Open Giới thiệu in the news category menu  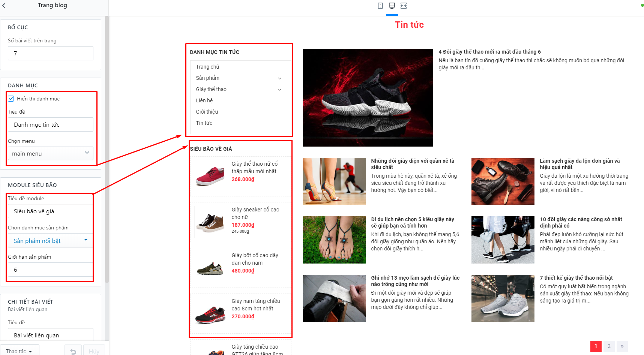pyautogui.click(x=207, y=112)
